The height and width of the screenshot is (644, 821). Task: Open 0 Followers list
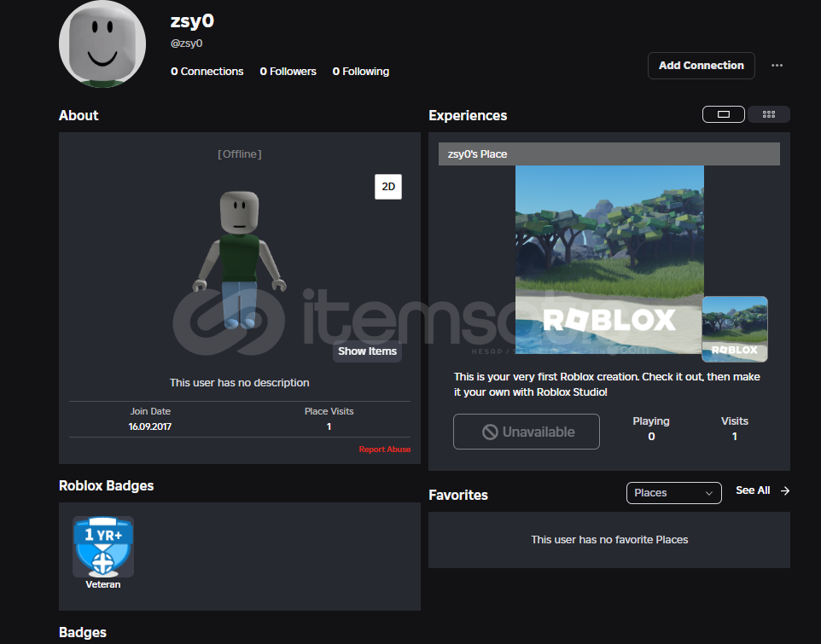click(288, 72)
